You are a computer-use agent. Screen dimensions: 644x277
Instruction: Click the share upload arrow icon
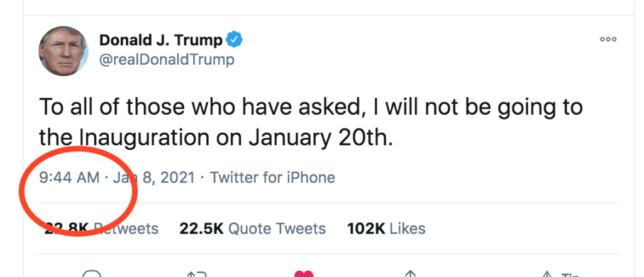pyautogui.click(x=410, y=273)
